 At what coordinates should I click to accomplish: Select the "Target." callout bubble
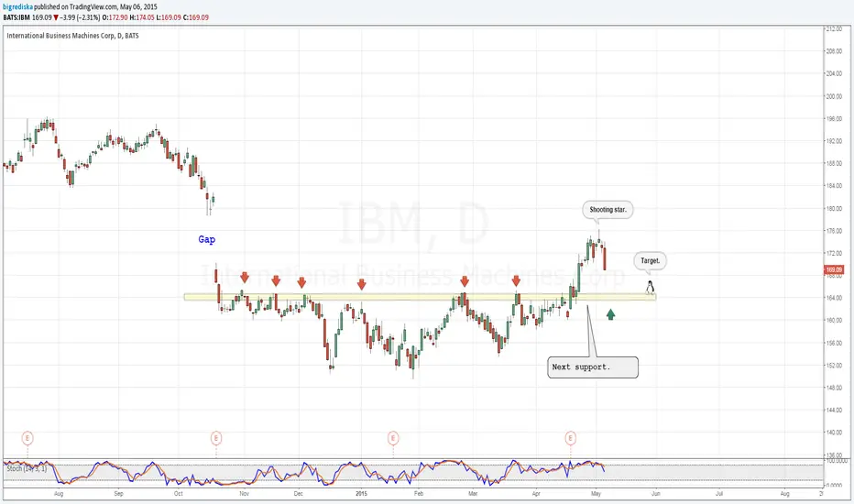[651, 261]
